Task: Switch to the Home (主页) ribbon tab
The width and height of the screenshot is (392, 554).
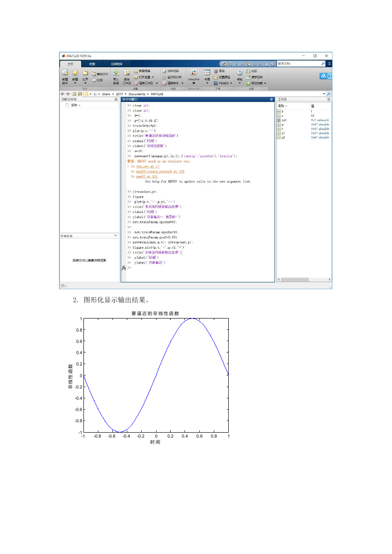Action: point(70,64)
